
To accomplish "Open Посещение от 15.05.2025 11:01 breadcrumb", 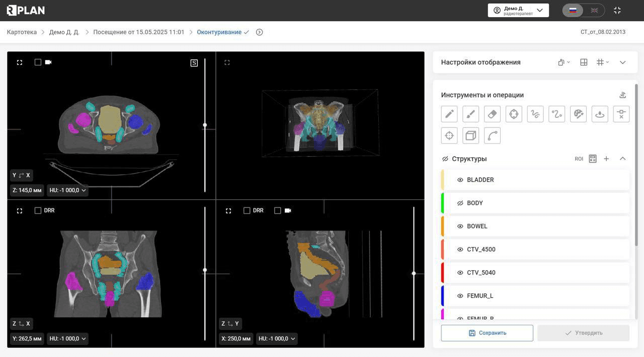I will pyautogui.click(x=139, y=32).
